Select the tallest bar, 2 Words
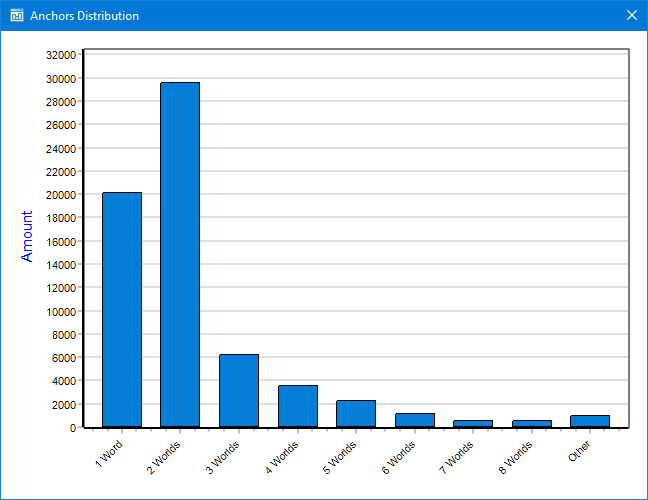This screenshot has width=648, height=500. pyautogui.click(x=180, y=255)
